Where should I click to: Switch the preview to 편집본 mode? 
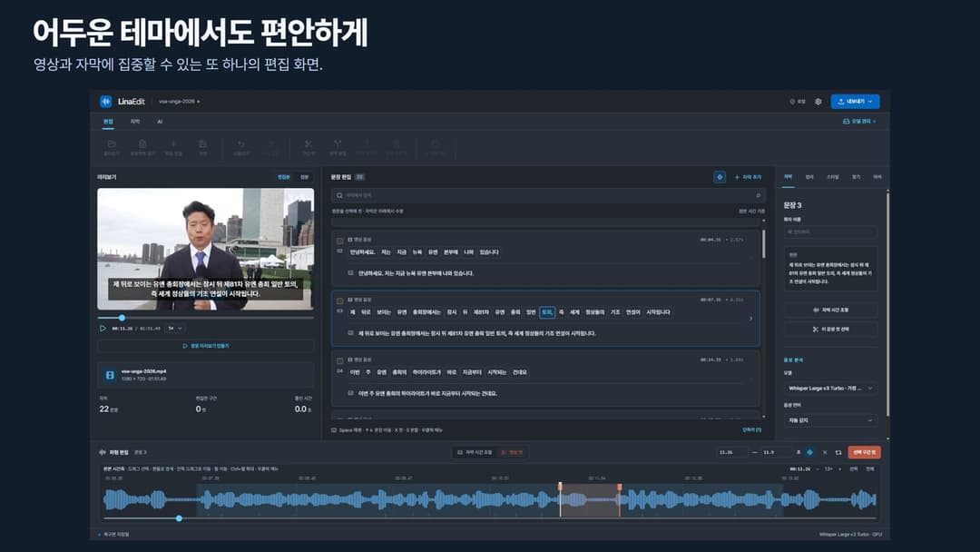(284, 177)
